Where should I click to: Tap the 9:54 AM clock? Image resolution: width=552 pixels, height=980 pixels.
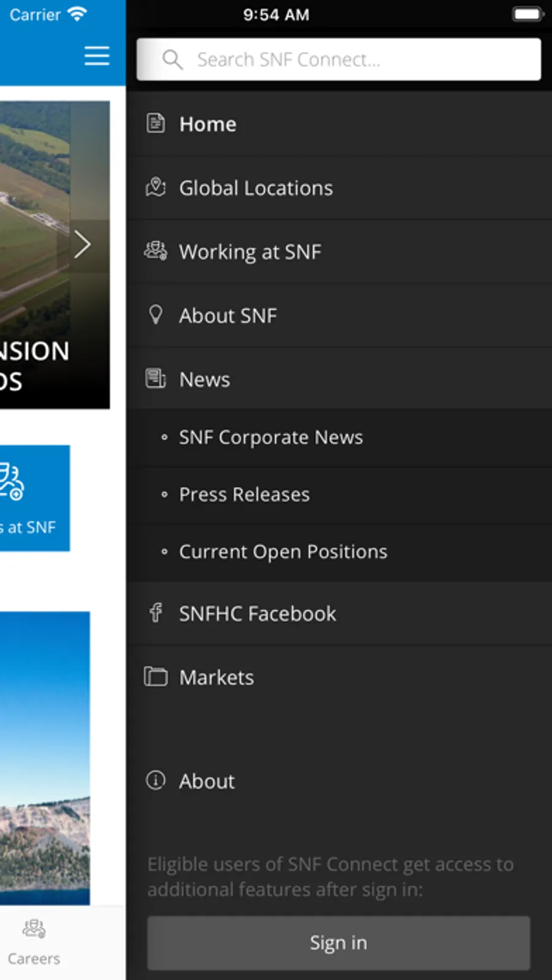coord(276,15)
